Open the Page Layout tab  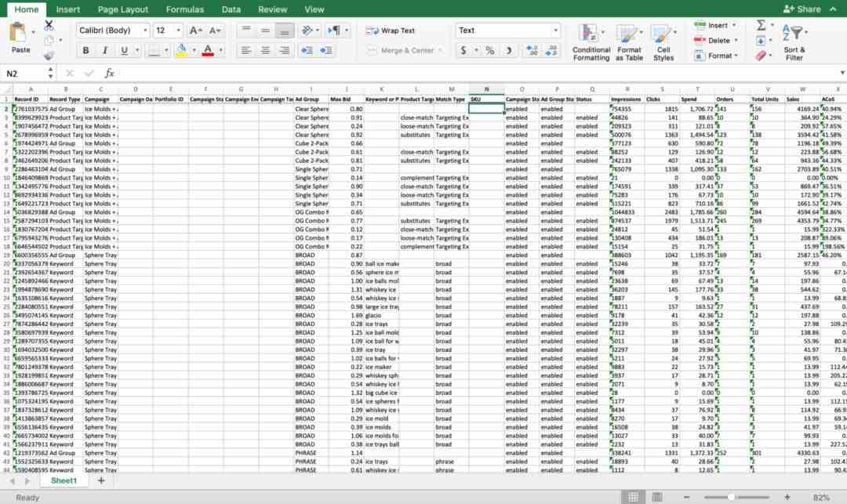(123, 9)
